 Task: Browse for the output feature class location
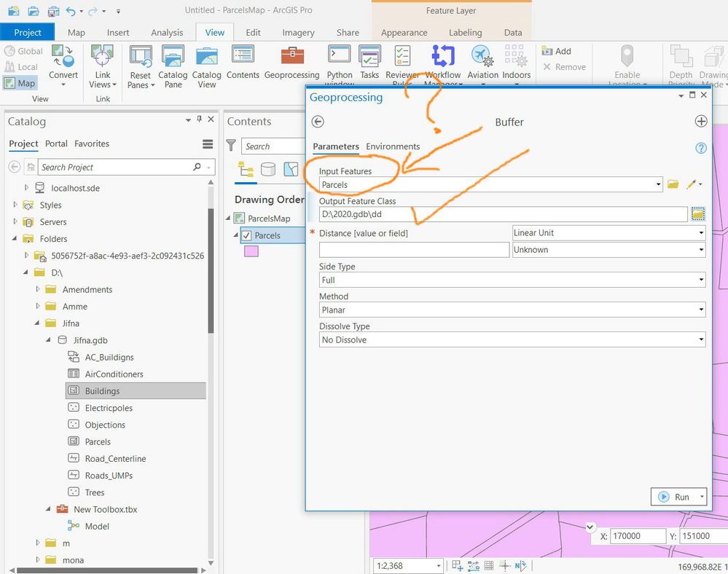coord(698,214)
